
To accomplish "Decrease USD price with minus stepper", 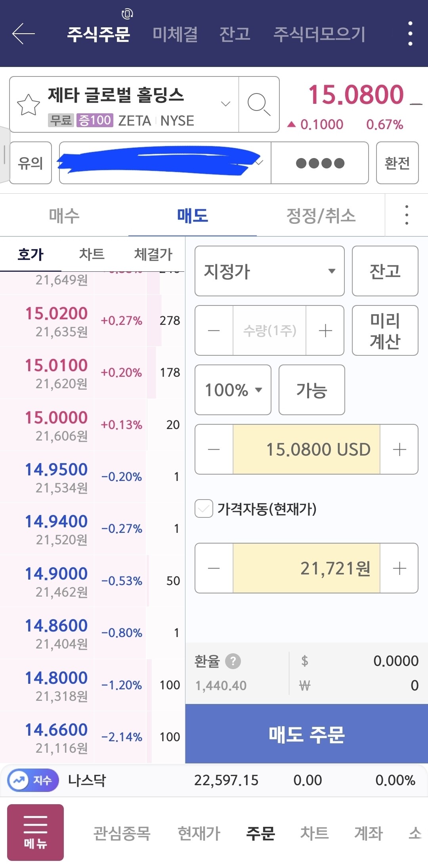I will coord(214,449).
